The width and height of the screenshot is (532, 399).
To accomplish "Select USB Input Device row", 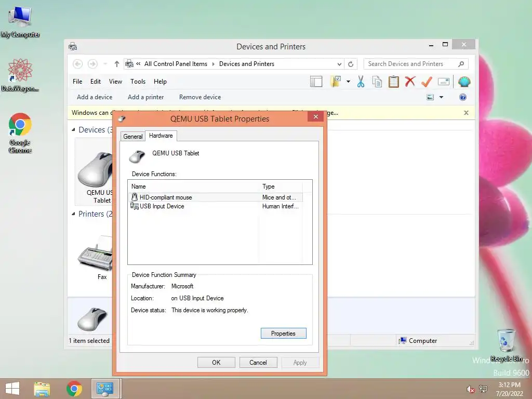I will (215, 206).
